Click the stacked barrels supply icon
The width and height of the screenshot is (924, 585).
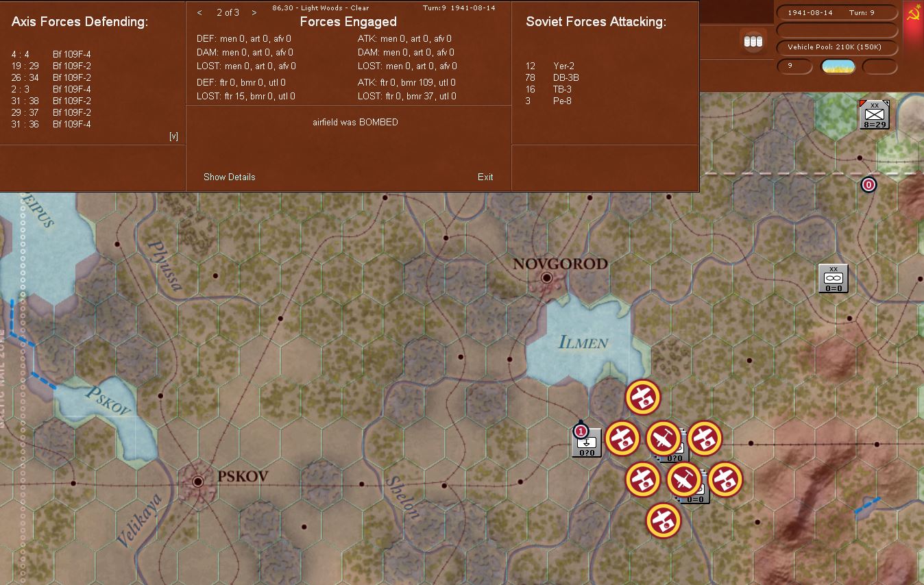754,42
